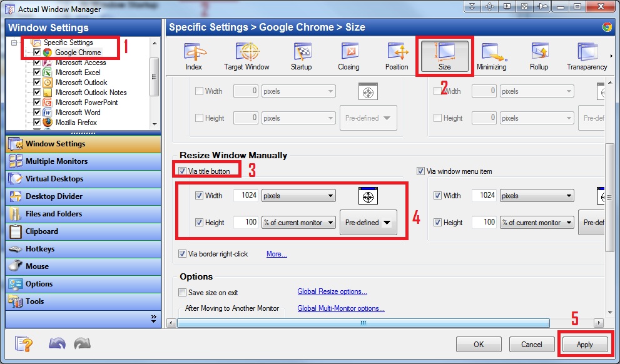Open the Rollup settings page
The height and width of the screenshot is (364, 620).
pyautogui.click(x=539, y=57)
